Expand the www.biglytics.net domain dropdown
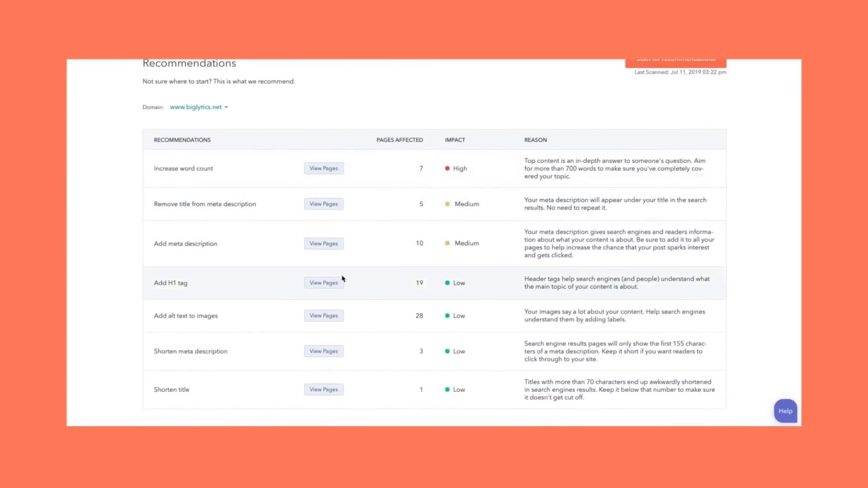Screen dimensions: 868x488 click(x=199, y=107)
